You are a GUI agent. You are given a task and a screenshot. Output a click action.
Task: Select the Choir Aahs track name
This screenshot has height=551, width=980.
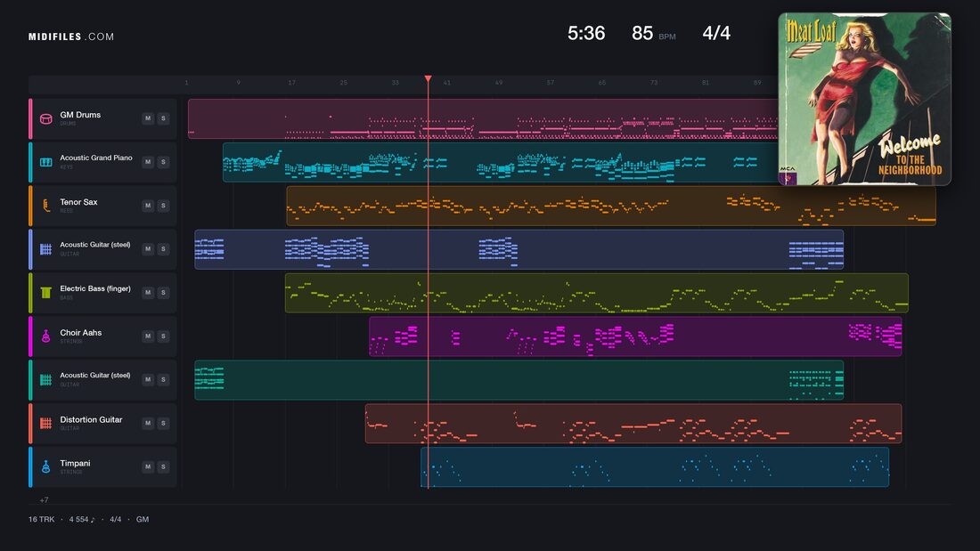tap(80, 333)
